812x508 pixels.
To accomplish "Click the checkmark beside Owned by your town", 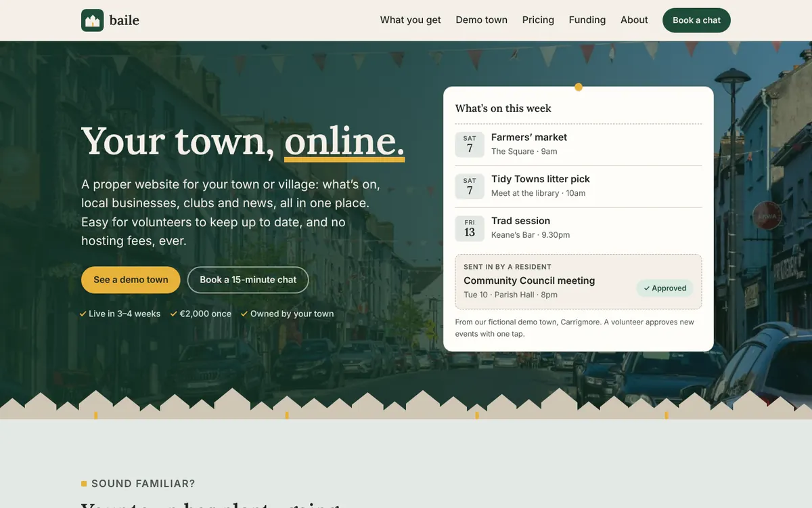I will 244,314.
